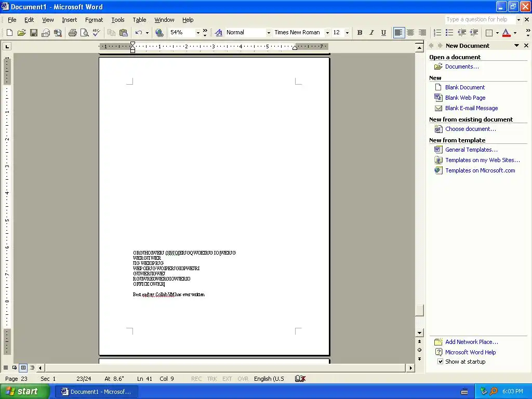532x399 pixels.
Task: Click the spelling status book icon
Action: tap(300, 379)
